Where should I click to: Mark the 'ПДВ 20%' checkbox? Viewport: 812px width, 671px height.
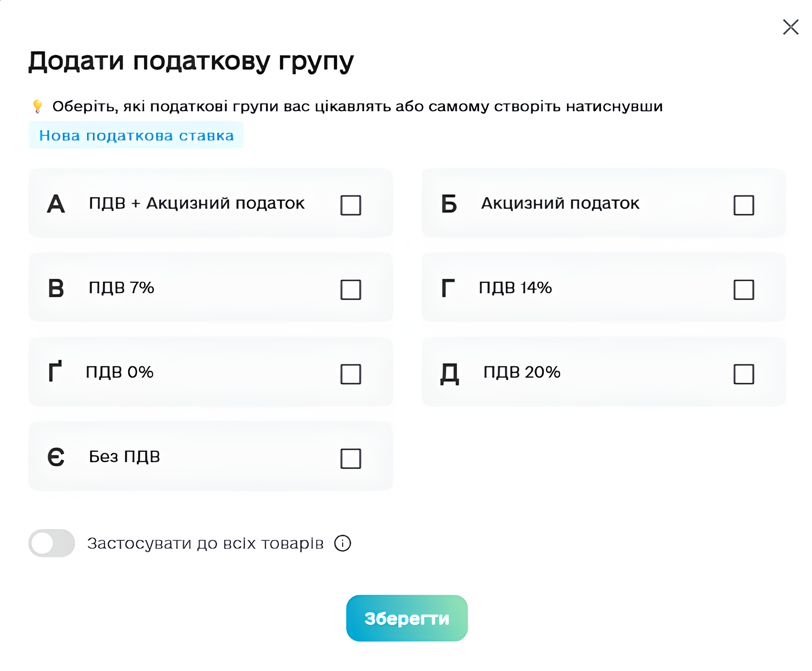coord(744,374)
